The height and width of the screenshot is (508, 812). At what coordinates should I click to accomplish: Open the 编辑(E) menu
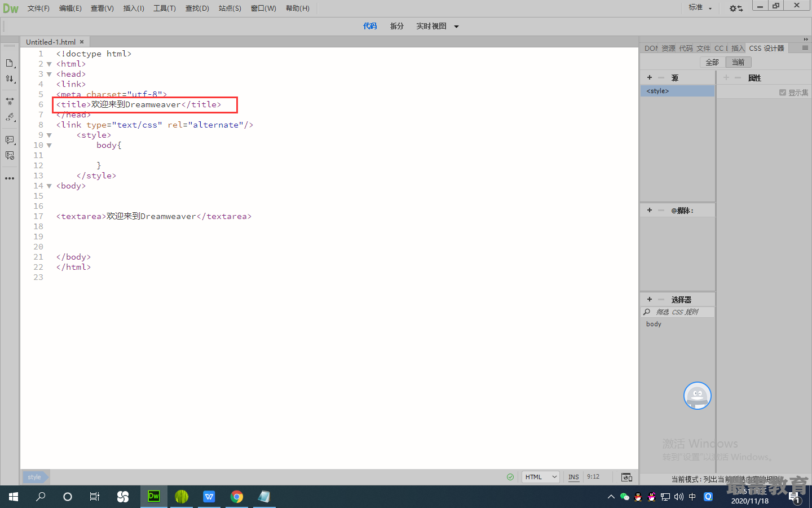pyautogui.click(x=70, y=8)
